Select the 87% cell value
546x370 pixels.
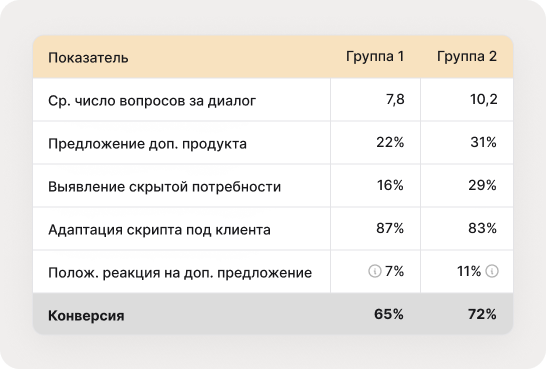point(390,228)
